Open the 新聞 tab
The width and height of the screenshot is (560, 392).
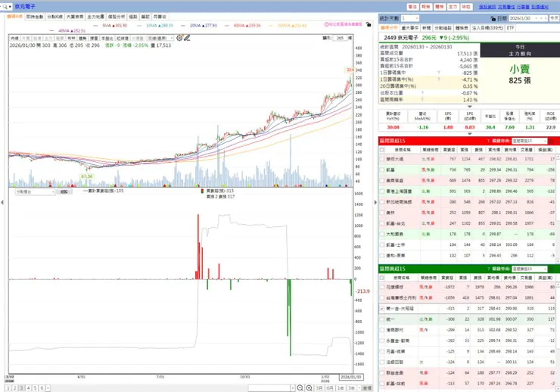click(x=426, y=28)
